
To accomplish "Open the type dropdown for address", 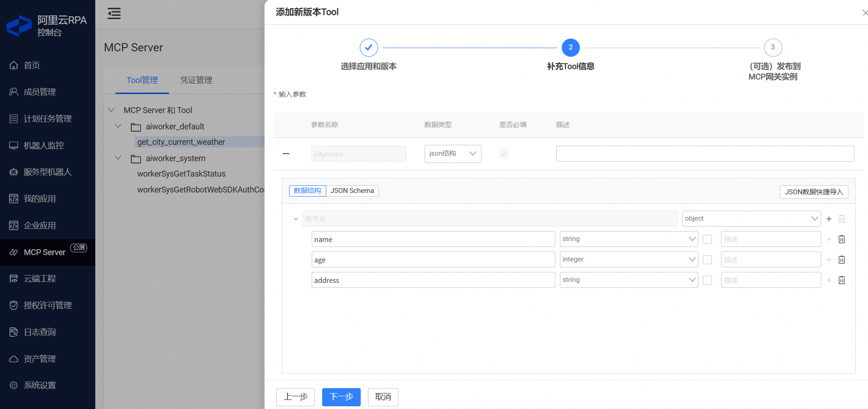I will [x=629, y=280].
